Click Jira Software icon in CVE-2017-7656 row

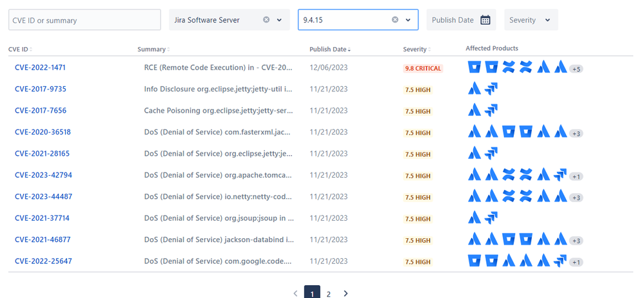[491, 110]
